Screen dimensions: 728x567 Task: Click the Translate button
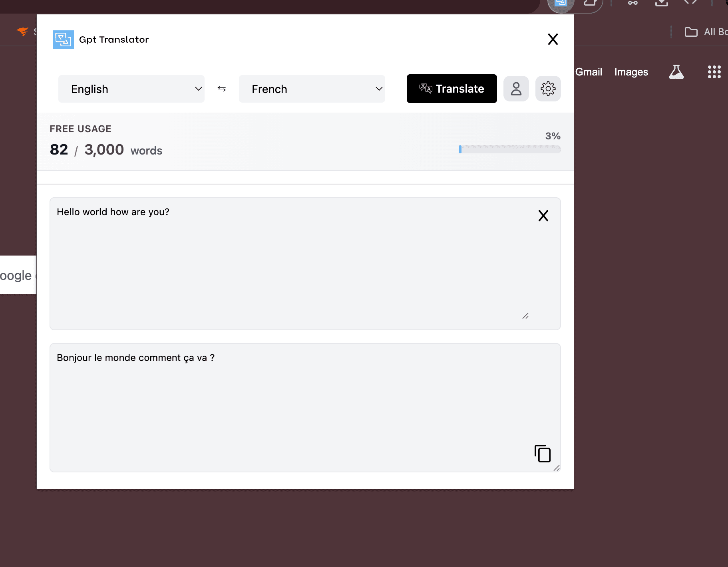pos(452,89)
